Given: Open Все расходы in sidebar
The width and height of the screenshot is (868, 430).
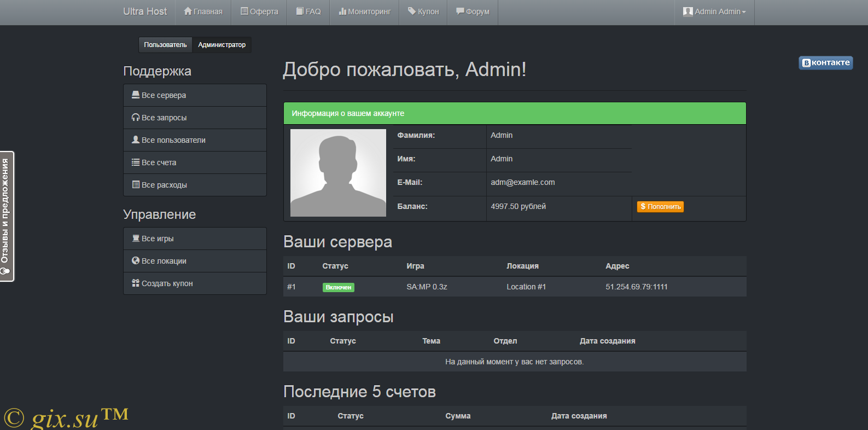Looking at the screenshot, I should click(x=195, y=185).
